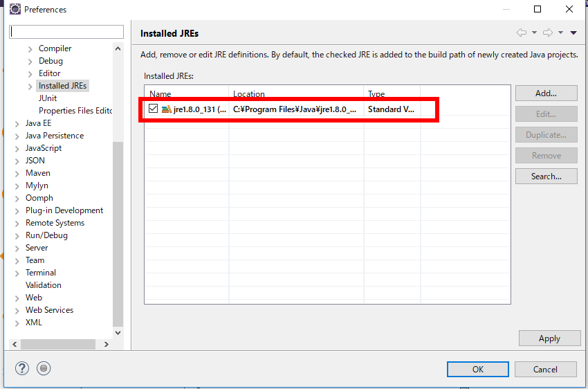Uncheck the jre1.8.0_131 checkbox
This screenshot has height=389, width=588.
click(153, 109)
